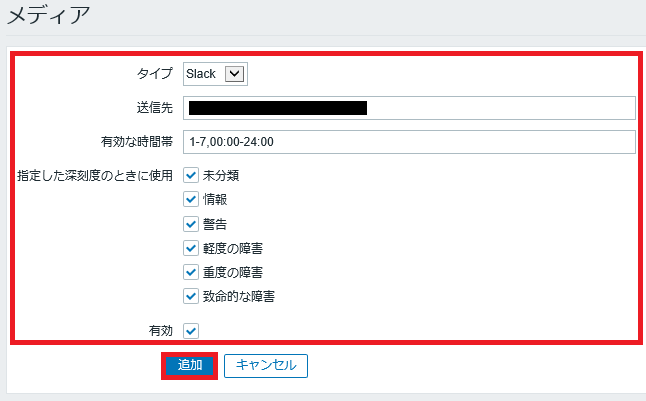Uncheck the 致命的な障害 checkbox
The height and width of the screenshot is (401, 646).
[191, 296]
